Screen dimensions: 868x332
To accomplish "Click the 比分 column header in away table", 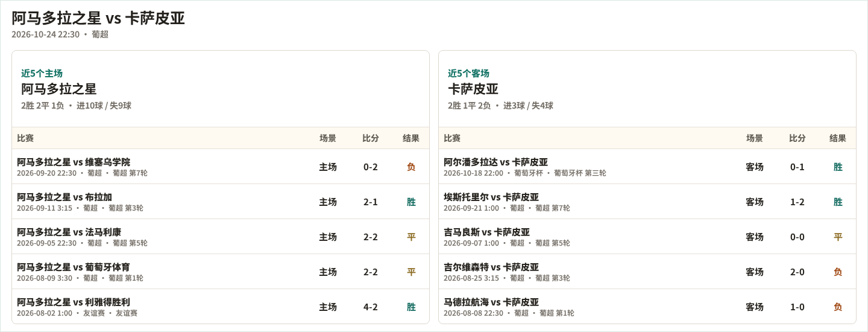I will tap(797, 138).
